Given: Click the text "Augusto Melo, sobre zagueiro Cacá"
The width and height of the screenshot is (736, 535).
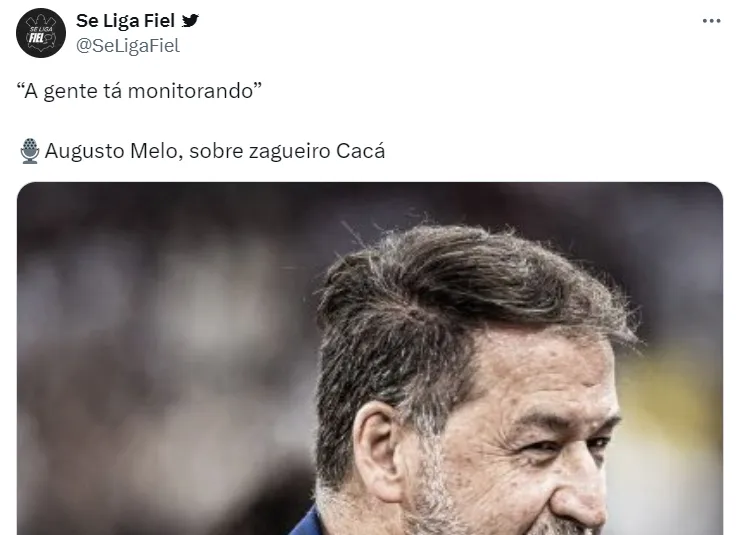Looking at the screenshot, I should 215,151.
